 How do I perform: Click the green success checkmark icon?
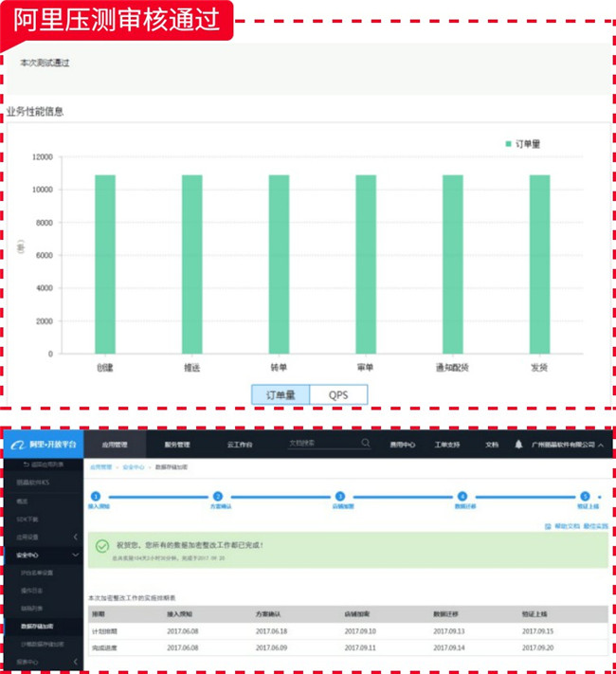point(102,546)
